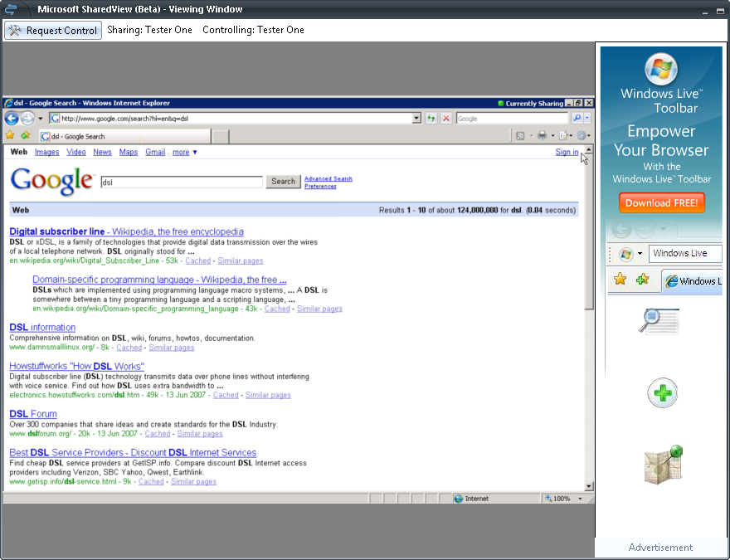Open Digital subscriber line Wikipedia result
Viewport: 730px width, 560px height.
tap(127, 231)
